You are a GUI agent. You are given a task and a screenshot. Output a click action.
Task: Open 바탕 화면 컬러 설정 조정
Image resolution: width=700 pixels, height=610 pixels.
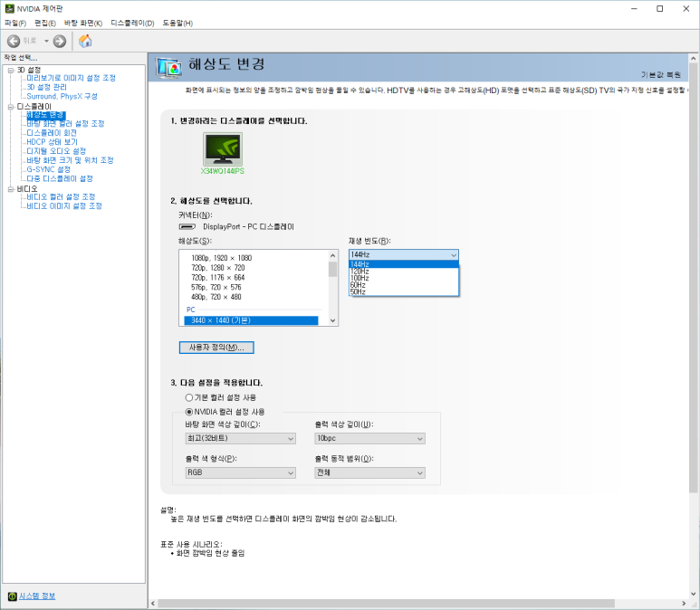[x=65, y=124]
